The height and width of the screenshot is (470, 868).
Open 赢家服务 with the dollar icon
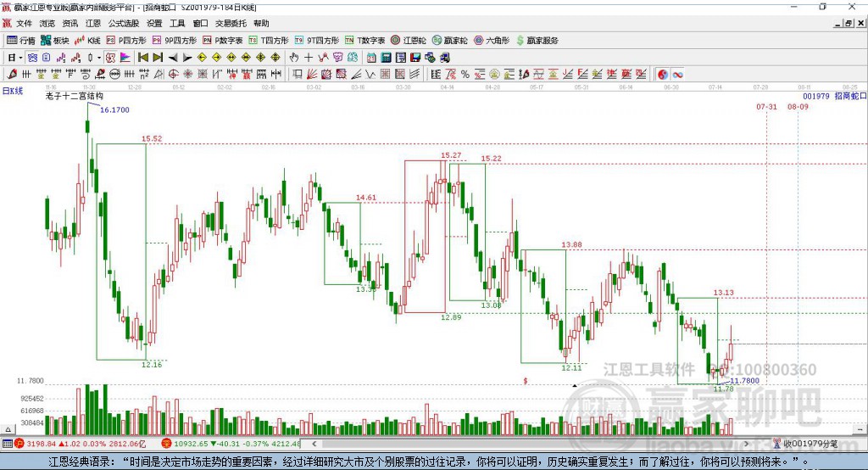pyautogui.click(x=537, y=41)
